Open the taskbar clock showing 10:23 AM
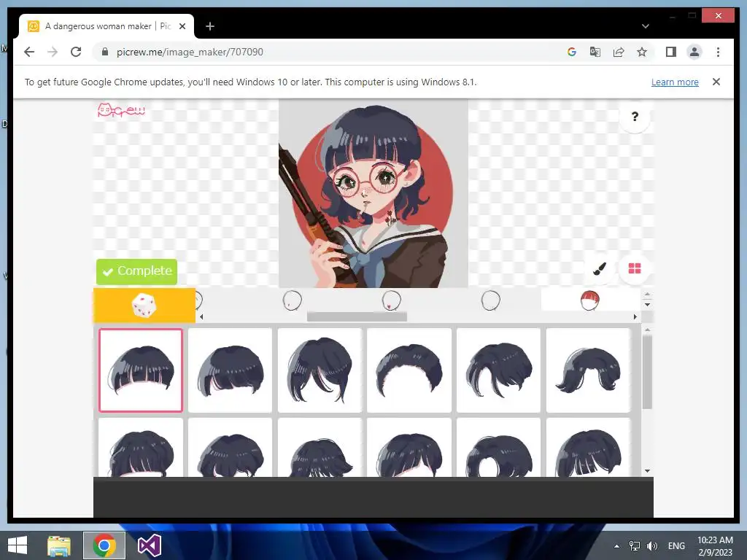Viewport: 747px width, 560px height. pos(715,546)
